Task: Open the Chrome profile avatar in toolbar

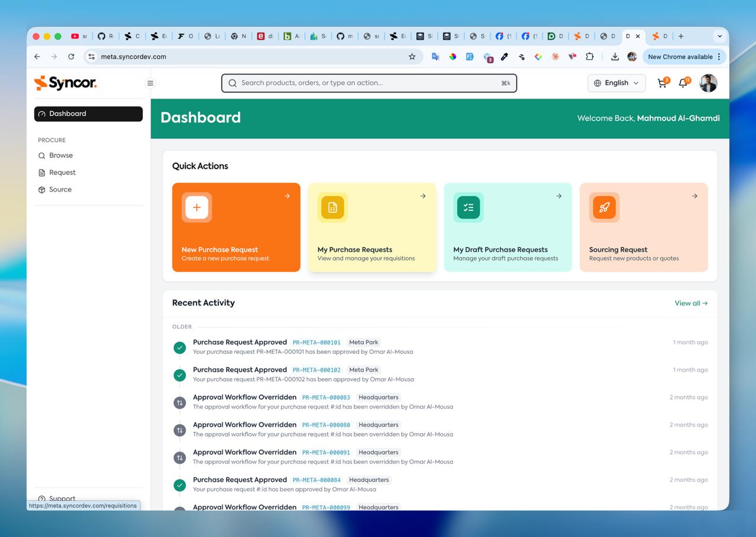Action: 632,57
